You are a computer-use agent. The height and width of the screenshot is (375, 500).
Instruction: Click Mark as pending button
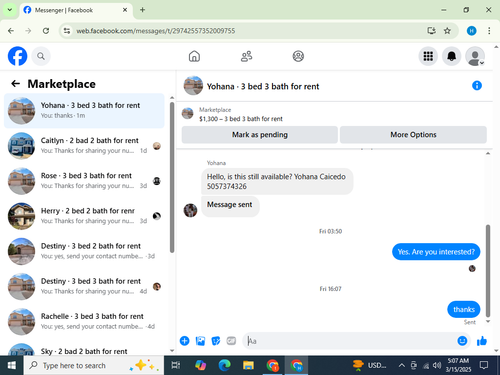click(260, 135)
